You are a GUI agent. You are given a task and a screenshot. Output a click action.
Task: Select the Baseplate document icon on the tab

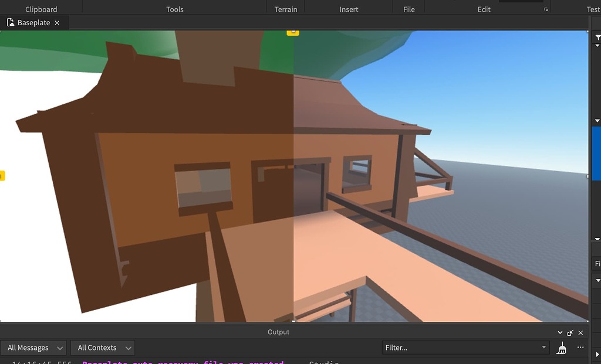point(9,22)
